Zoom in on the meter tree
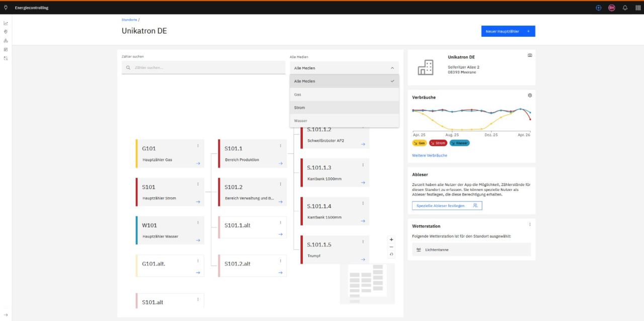644x321 pixels. [x=391, y=240]
